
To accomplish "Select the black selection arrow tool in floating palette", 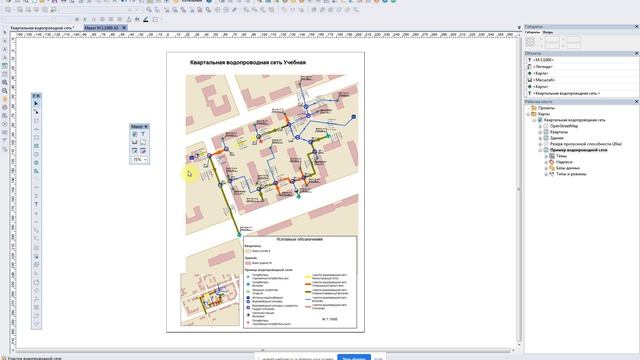I will click(36, 104).
